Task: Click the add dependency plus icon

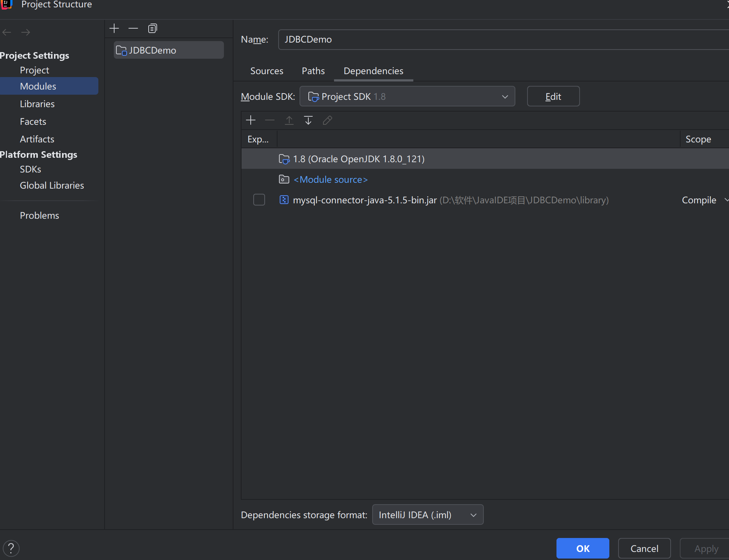Action: [x=251, y=120]
